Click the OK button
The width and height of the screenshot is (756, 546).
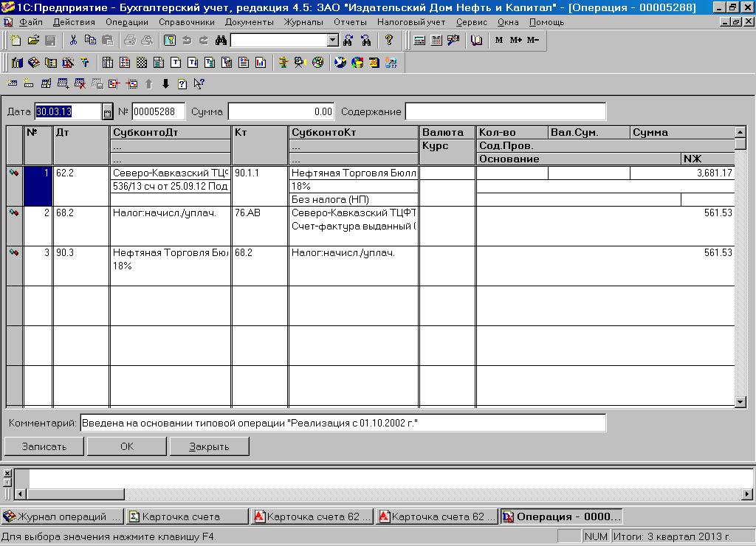[127, 446]
